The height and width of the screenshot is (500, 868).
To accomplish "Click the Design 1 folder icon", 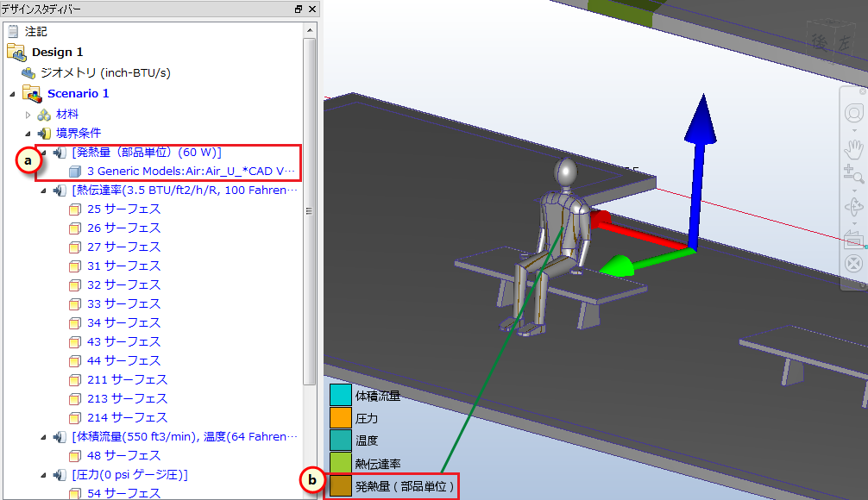I will tap(16, 52).
